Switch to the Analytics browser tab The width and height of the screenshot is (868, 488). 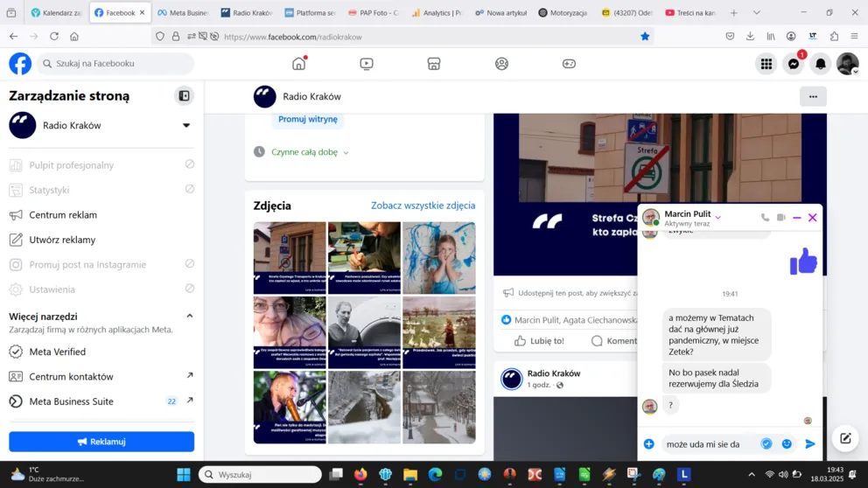(x=437, y=13)
